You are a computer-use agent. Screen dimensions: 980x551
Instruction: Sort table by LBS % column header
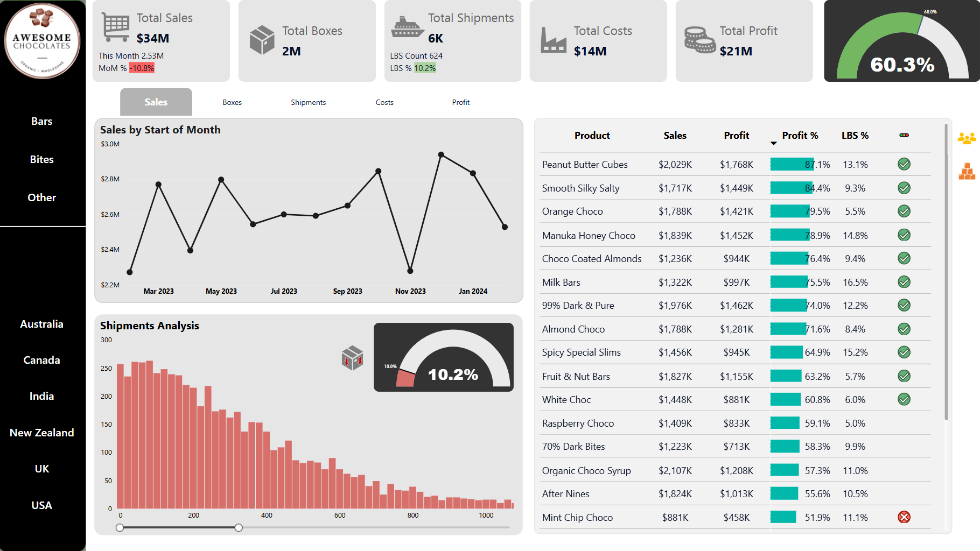[x=855, y=136]
